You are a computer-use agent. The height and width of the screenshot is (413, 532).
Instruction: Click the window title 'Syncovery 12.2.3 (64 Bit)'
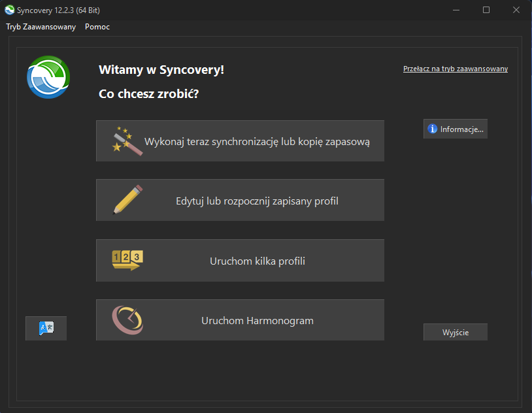(58, 10)
